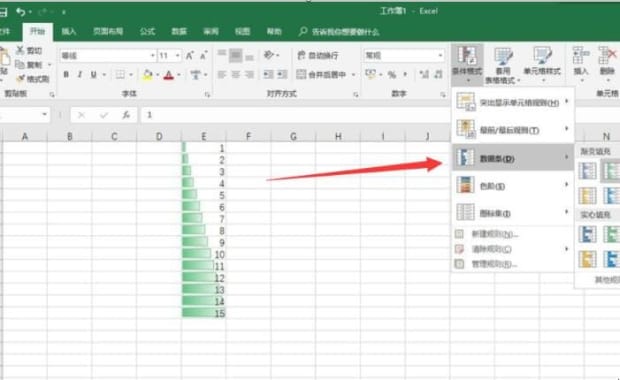Open Color Scales menu item
620x380 pixels.
coord(513,185)
